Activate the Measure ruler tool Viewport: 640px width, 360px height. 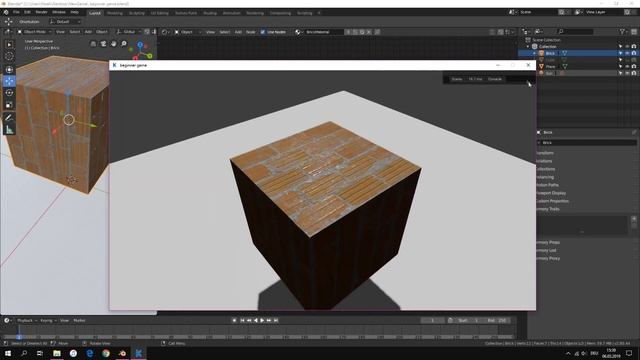(x=9, y=130)
